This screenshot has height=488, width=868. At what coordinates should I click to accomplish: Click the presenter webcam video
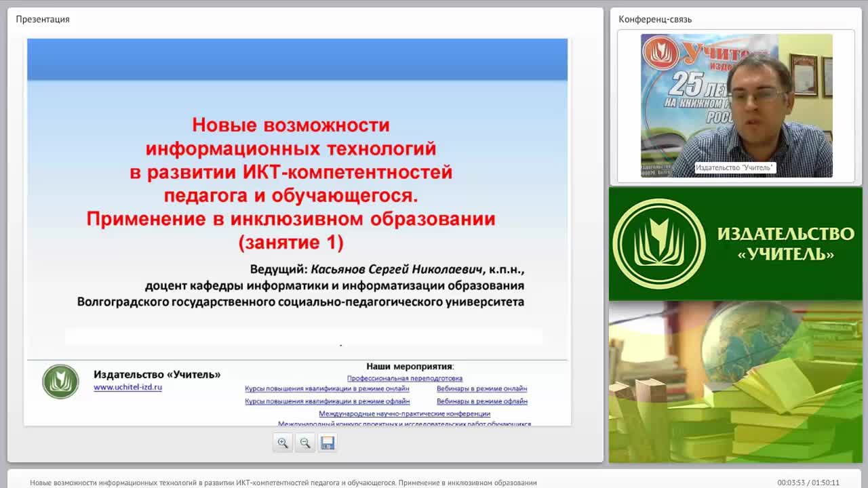(x=736, y=106)
